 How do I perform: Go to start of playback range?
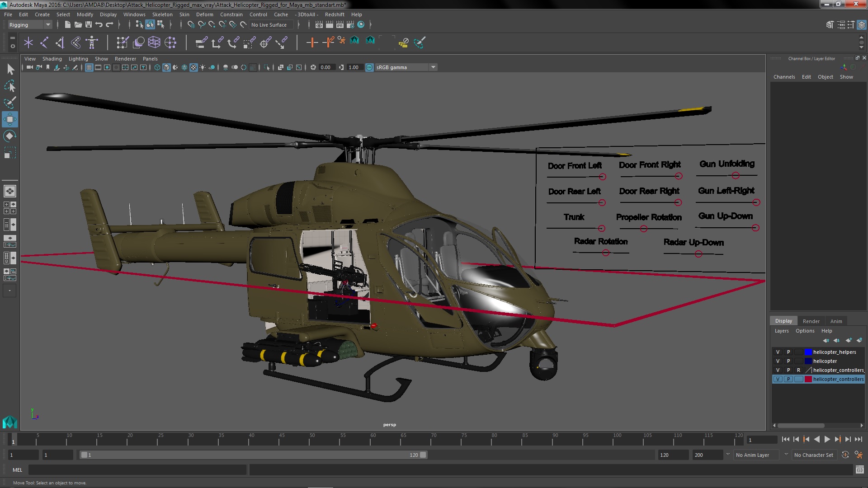coord(785,439)
